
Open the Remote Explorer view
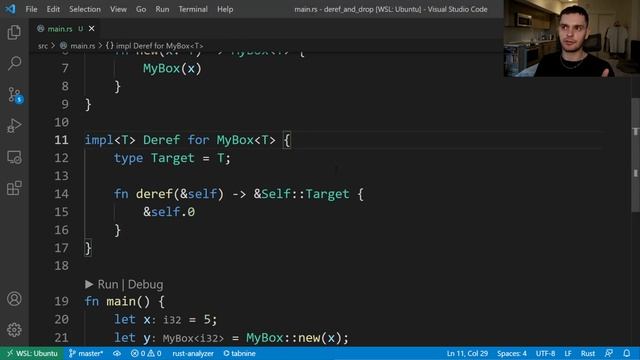pos(14,157)
